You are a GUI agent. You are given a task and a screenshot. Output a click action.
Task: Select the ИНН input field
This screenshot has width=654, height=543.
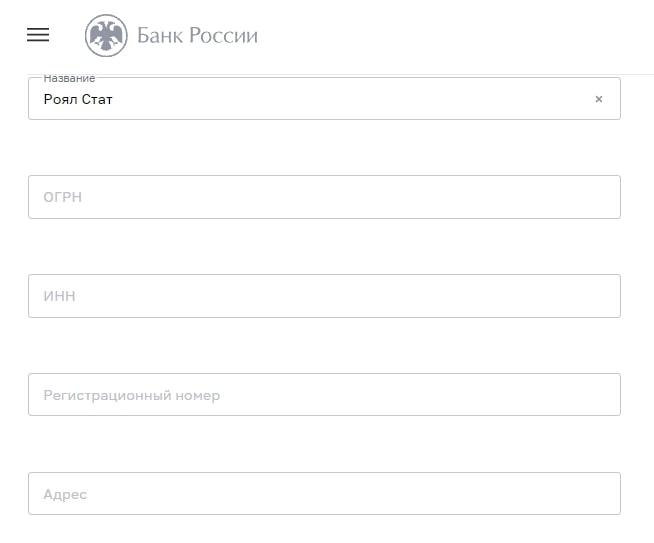324,296
